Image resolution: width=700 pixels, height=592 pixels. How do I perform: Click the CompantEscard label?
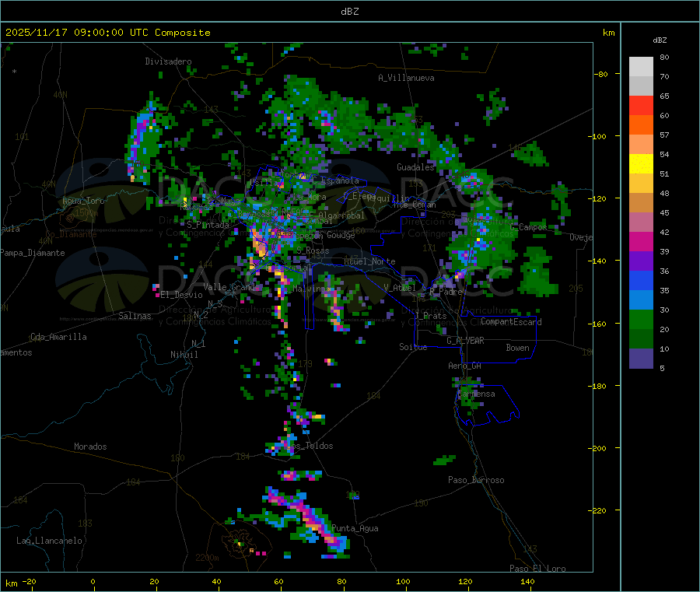click(511, 322)
